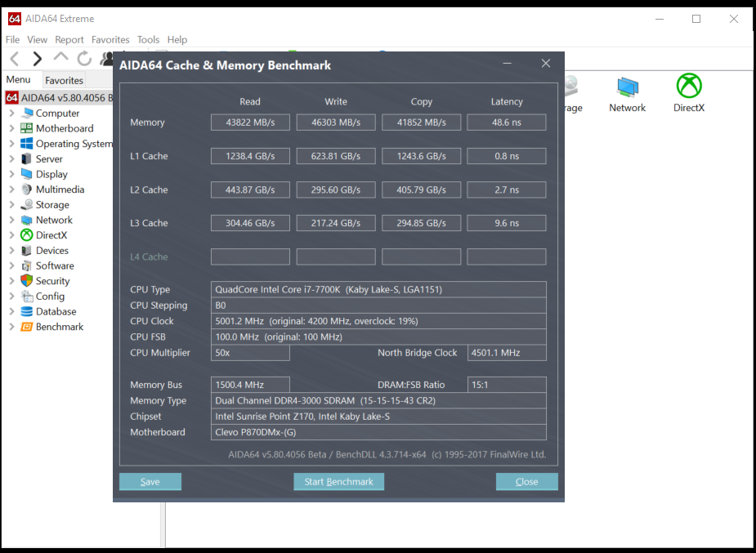Expand the Display tree node
756x553 pixels.
pyautogui.click(x=12, y=174)
